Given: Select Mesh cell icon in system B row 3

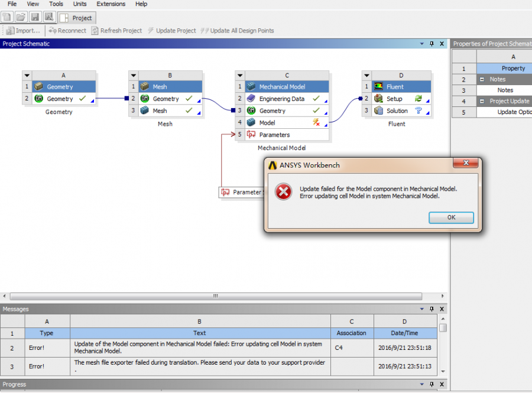Looking at the screenshot, I should coord(145,111).
